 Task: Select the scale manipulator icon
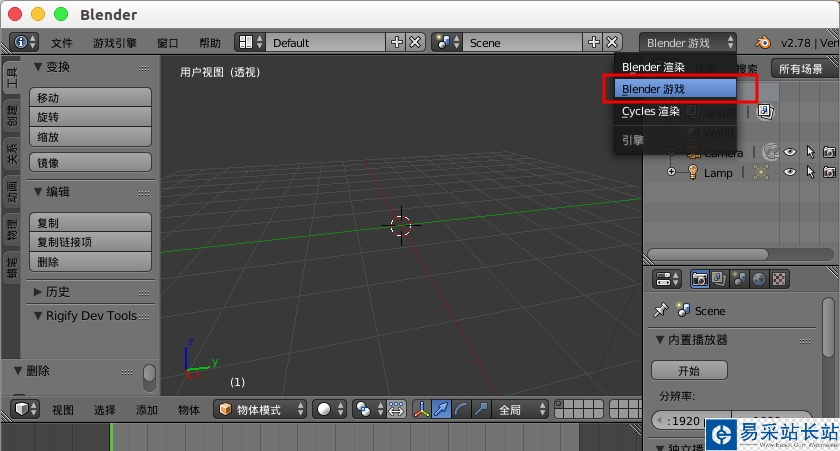coord(481,410)
